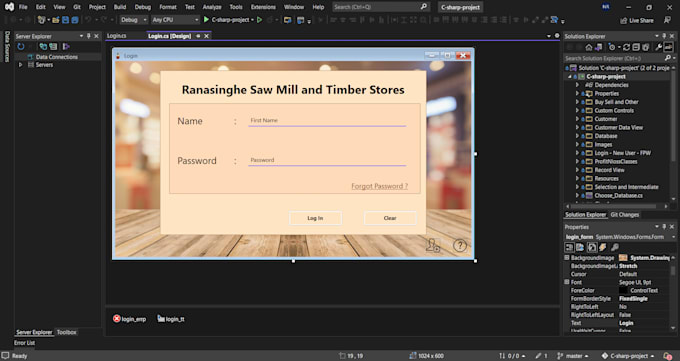Viewport: 680px width, 361px height.
Task: Click the Password input field
Action: point(327,160)
